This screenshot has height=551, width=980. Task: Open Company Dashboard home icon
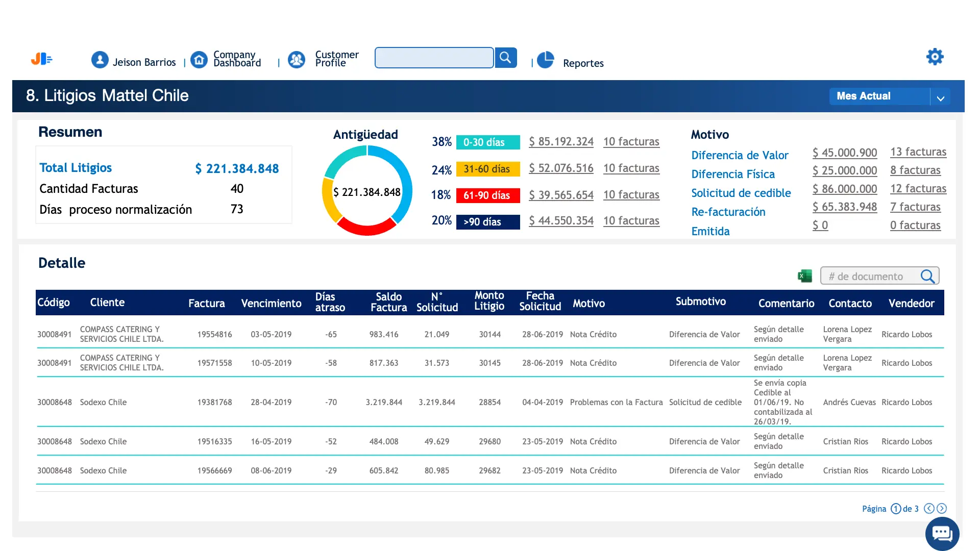coord(199,60)
